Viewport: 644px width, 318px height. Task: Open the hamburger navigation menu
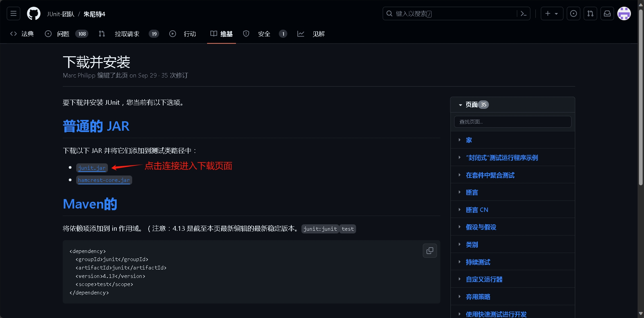[13, 13]
